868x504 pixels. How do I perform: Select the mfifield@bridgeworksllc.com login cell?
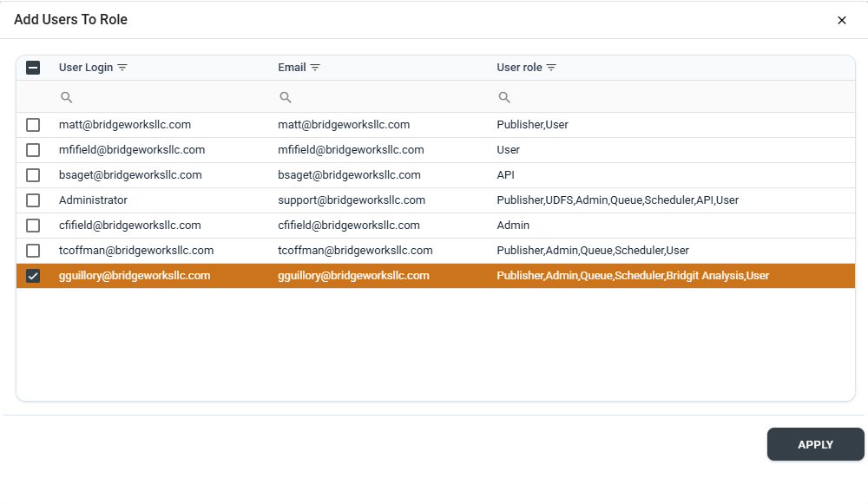(132, 150)
